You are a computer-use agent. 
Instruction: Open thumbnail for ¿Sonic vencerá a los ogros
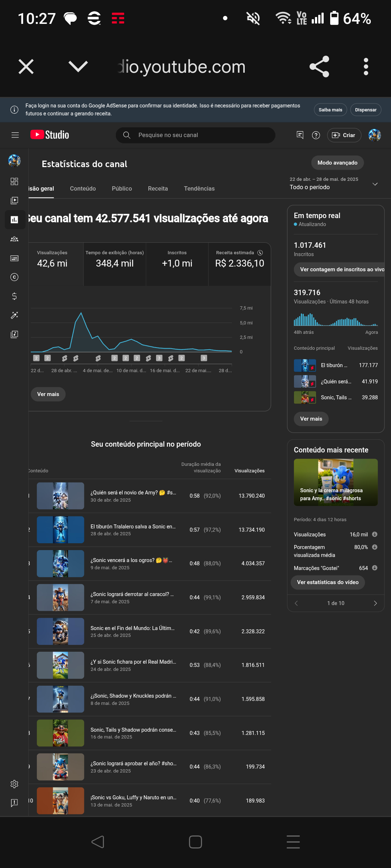(x=60, y=563)
